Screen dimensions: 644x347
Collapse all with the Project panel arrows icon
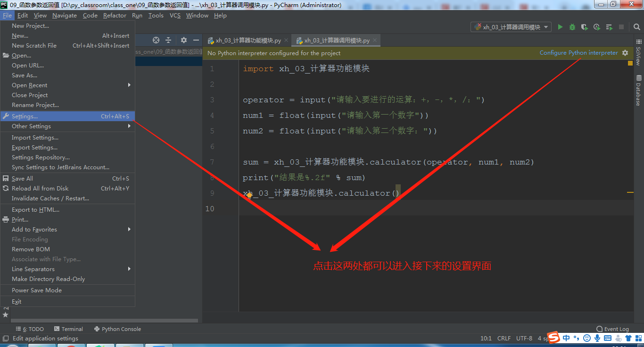(168, 40)
